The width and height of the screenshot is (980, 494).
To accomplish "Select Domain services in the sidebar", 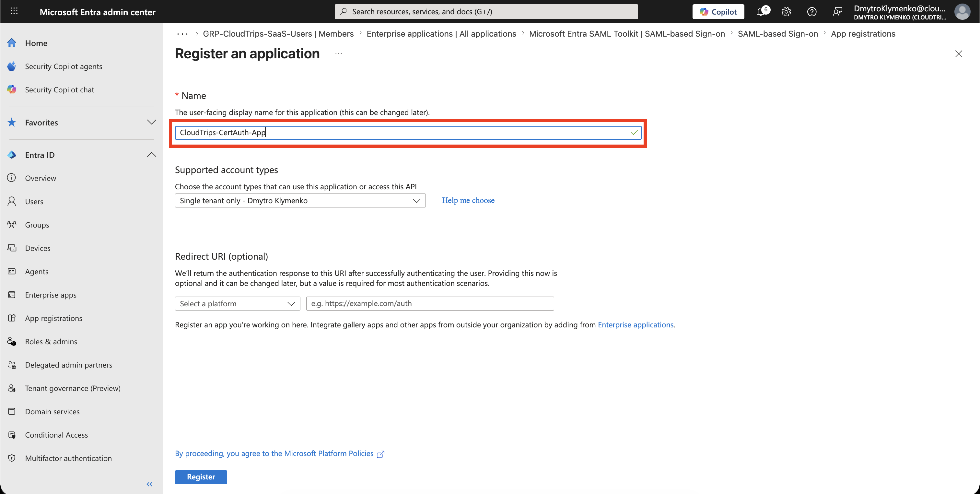I will click(x=52, y=411).
